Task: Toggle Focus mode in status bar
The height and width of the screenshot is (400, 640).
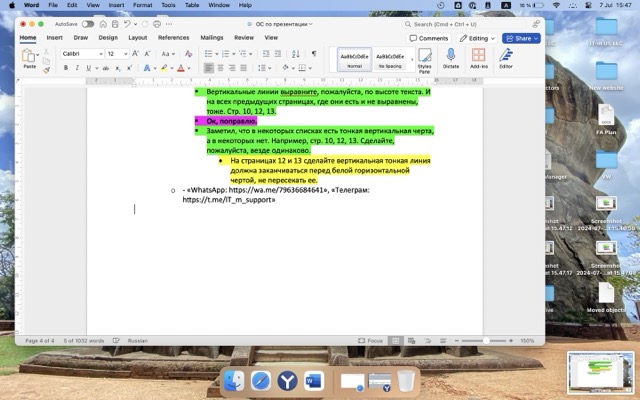Action: coord(370,340)
